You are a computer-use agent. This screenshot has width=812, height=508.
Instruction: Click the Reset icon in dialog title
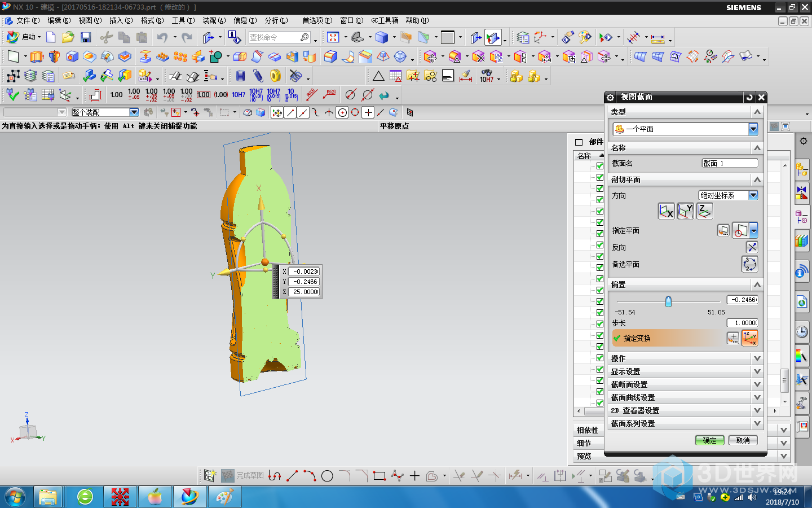[749, 97]
